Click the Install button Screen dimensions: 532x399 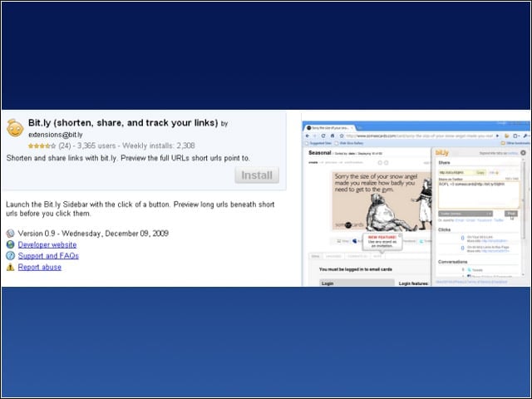pyautogui.click(x=257, y=175)
